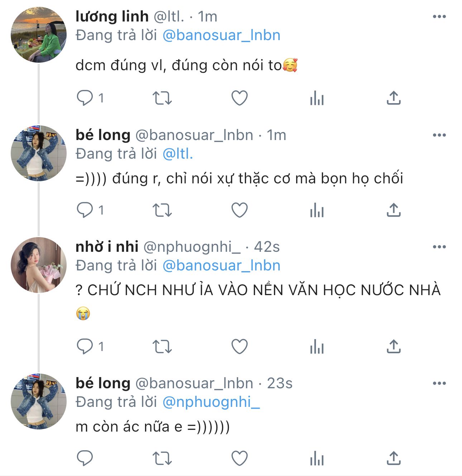Image resolution: width=462 pixels, height=476 pixels.
Task: Retweet lương linh's tweet
Action: pos(162,98)
